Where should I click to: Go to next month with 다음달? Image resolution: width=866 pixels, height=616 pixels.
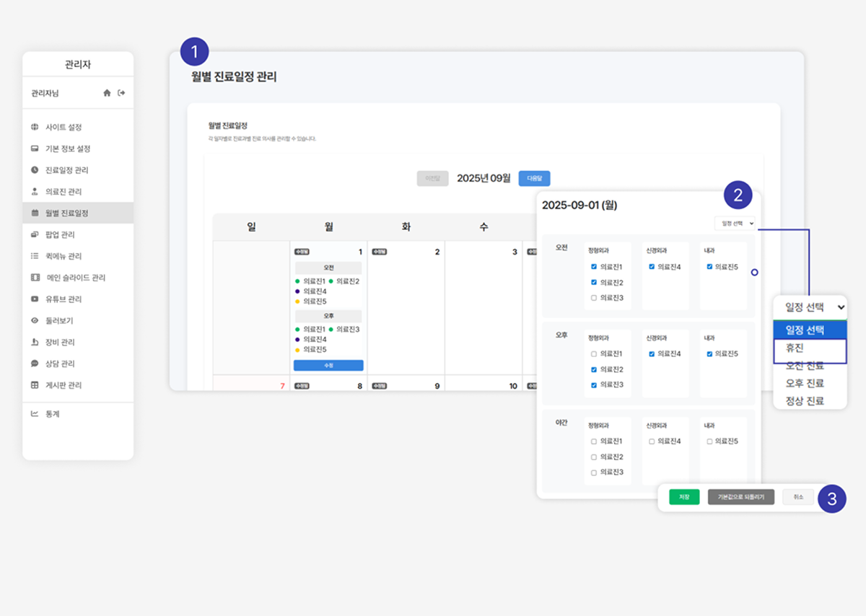[534, 178]
